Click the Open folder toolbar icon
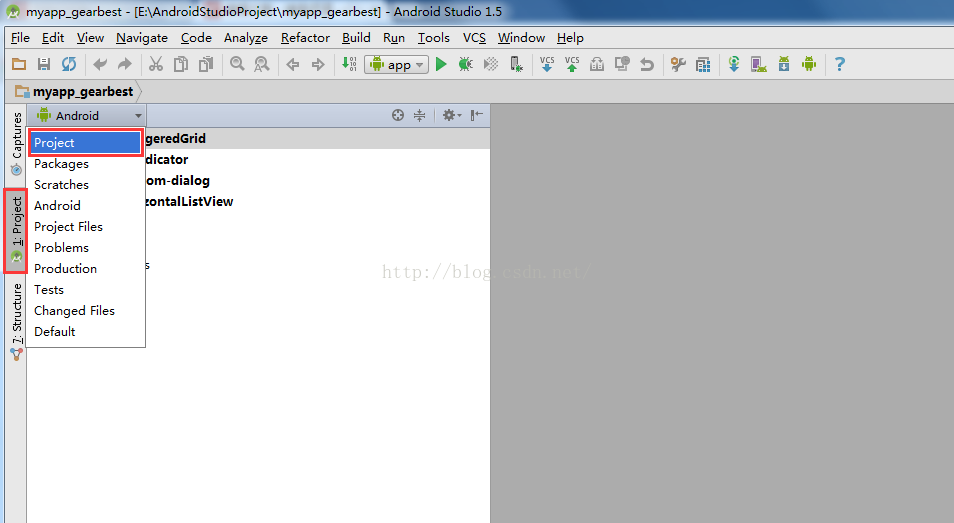The height and width of the screenshot is (523, 954). pos(19,64)
